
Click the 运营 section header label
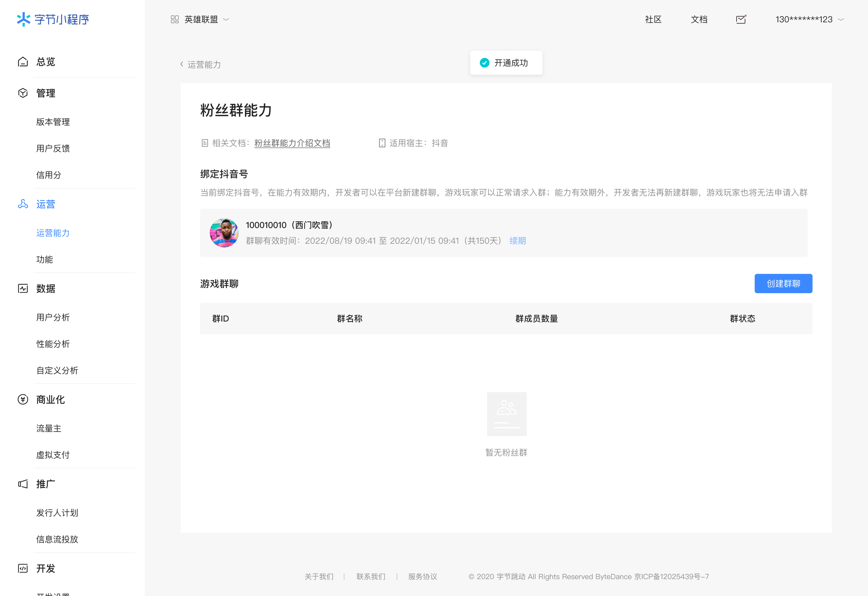coord(46,204)
